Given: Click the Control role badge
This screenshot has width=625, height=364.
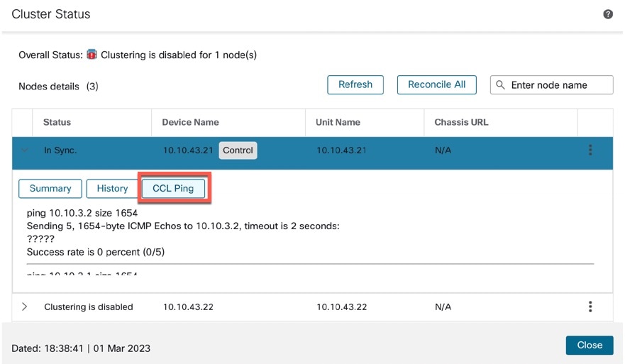Looking at the screenshot, I should (x=238, y=150).
